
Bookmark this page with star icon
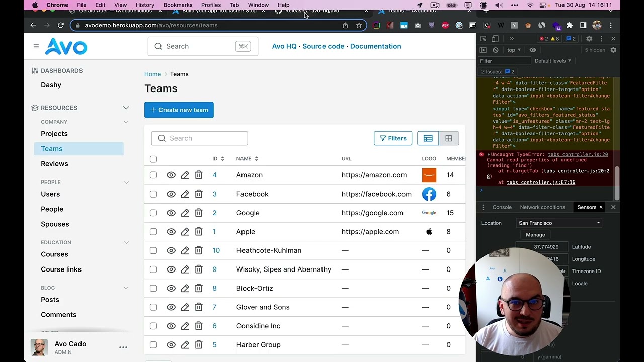359,25
